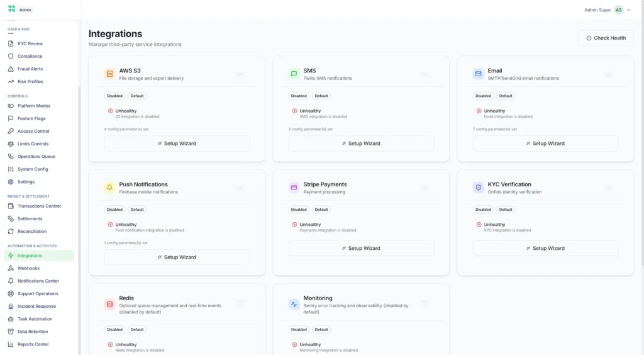Click the Push Notifications bell icon

pos(109,188)
